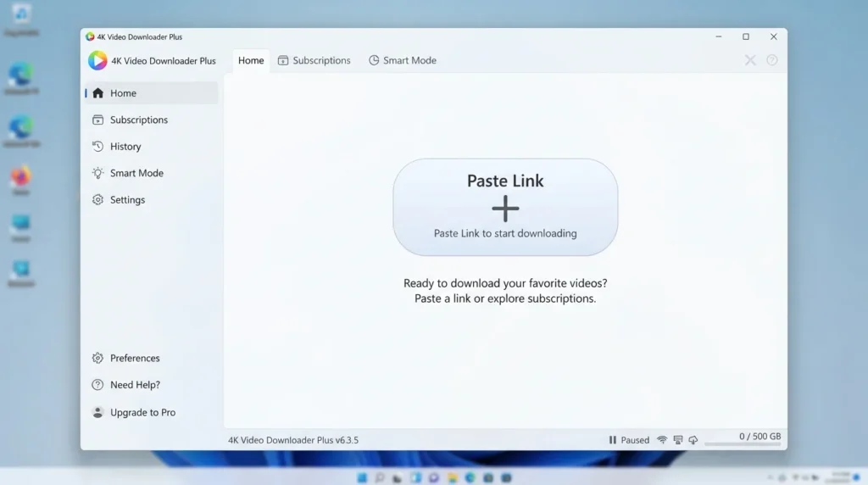Close the 4K Video Downloader Plus window
The image size is (868, 485).
click(x=773, y=36)
